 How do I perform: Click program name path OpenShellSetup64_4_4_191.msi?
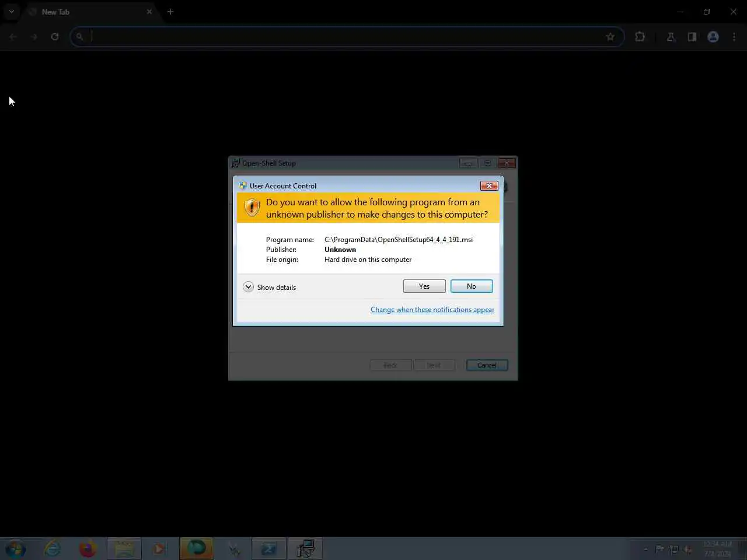point(399,240)
